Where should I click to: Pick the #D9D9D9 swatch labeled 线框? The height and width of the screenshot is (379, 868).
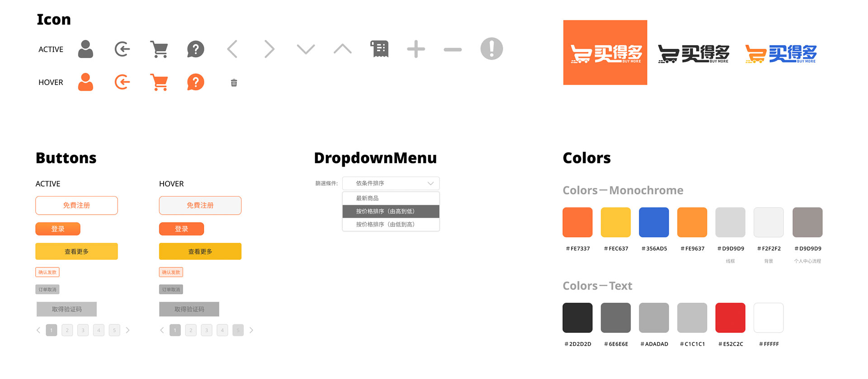tap(731, 222)
